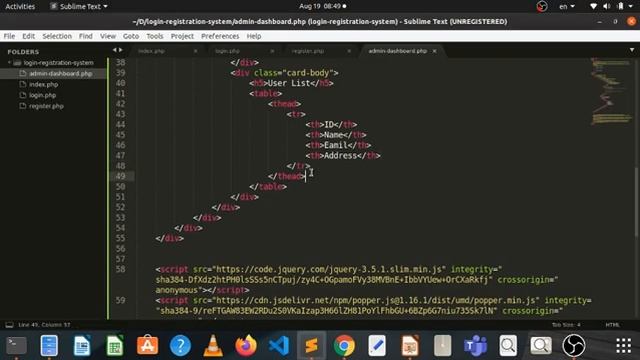640x360 pixels.
Task: Change Tab Size setting in status bar
Action: 566,325
